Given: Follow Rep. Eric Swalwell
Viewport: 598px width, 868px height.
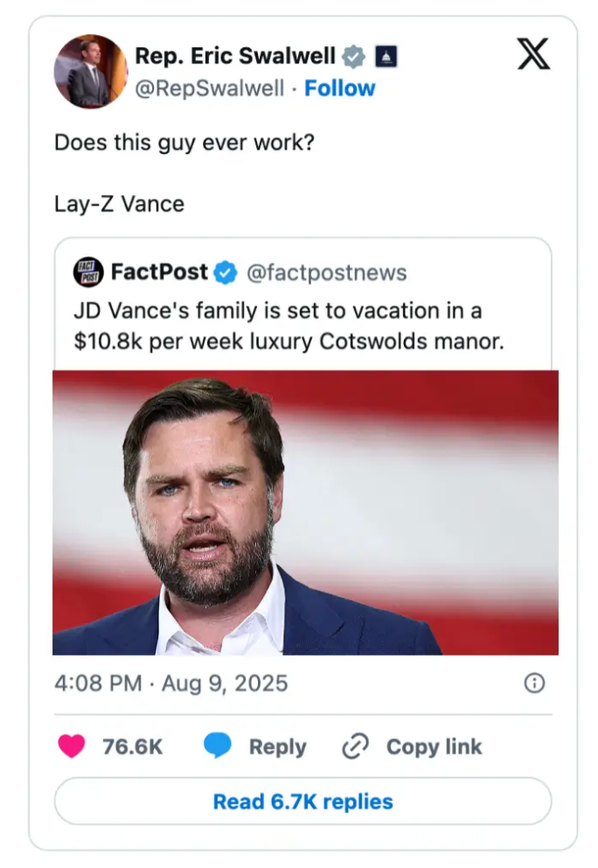Looking at the screenshot, I should tap(341, 88).
